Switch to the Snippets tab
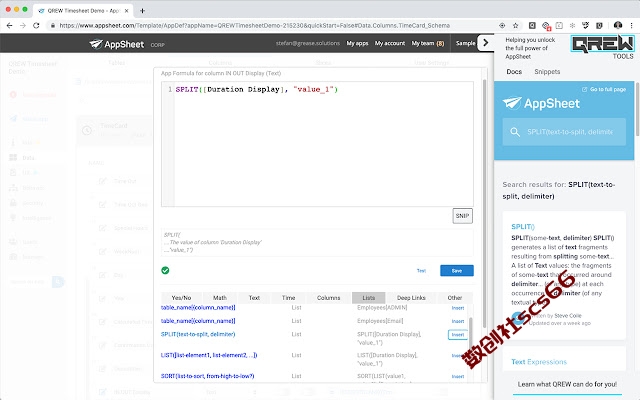640x400 pixels. [547, 71]
